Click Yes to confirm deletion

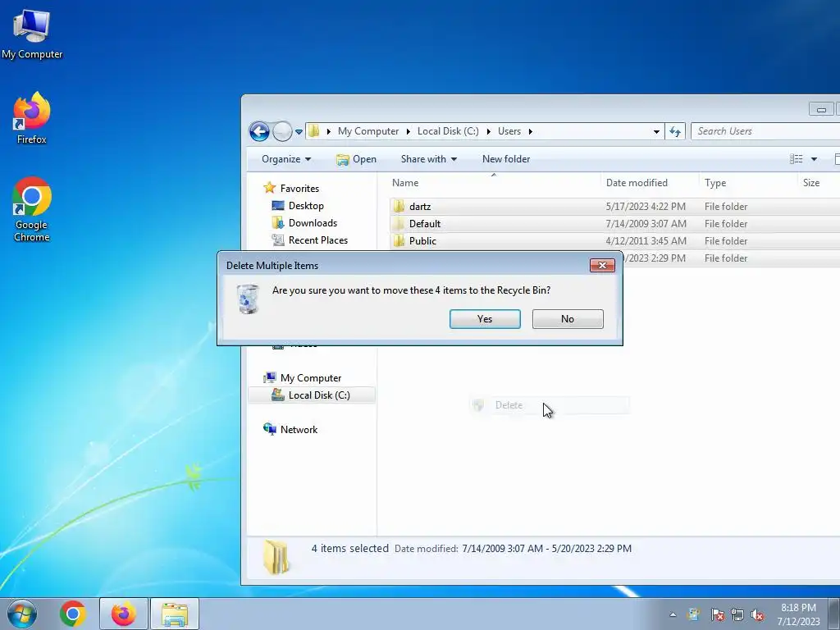485,319
